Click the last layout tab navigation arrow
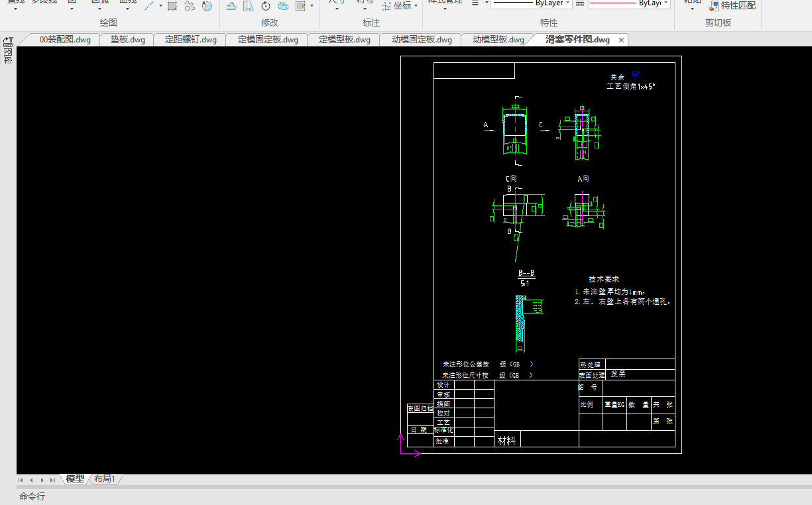 click(x=53, y=480)
